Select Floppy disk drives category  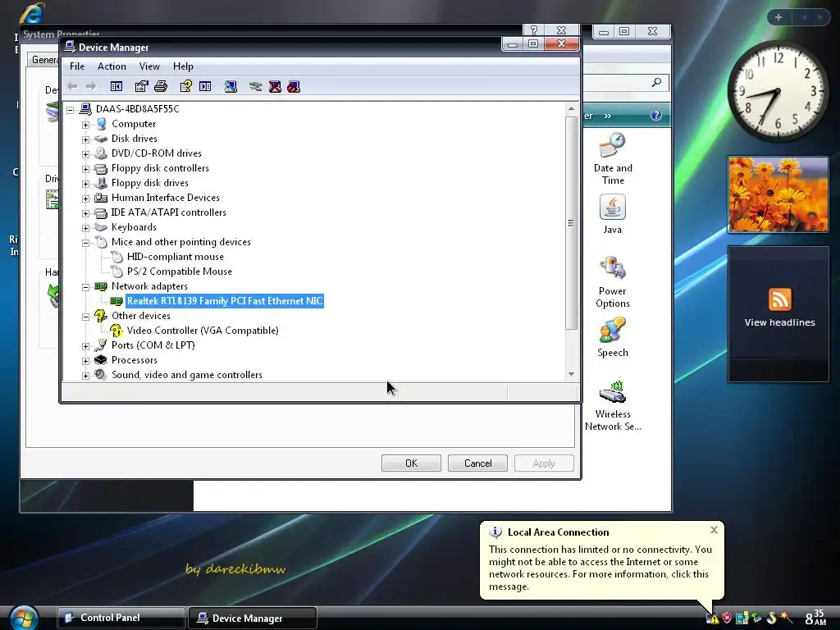[x=150, y=183]
